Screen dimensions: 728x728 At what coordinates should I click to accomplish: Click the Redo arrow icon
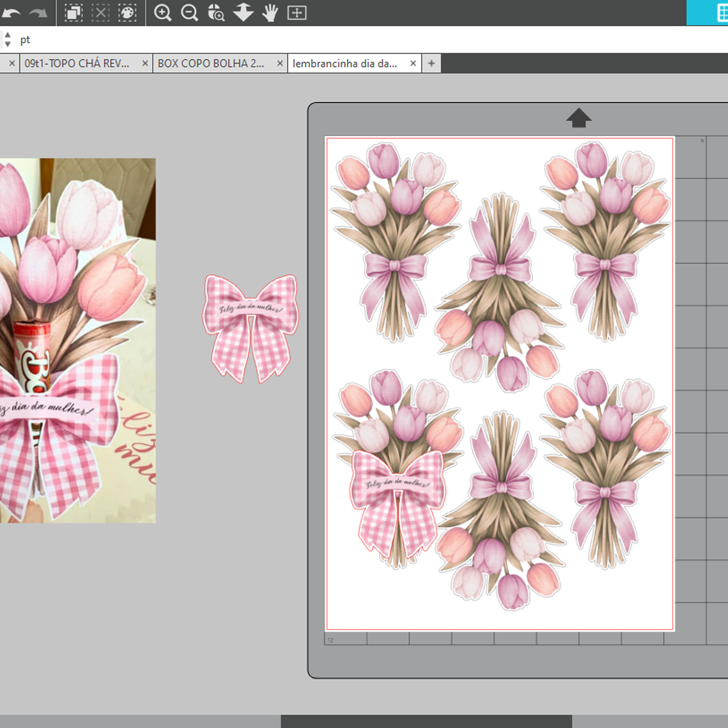click(x=38, y=13)
